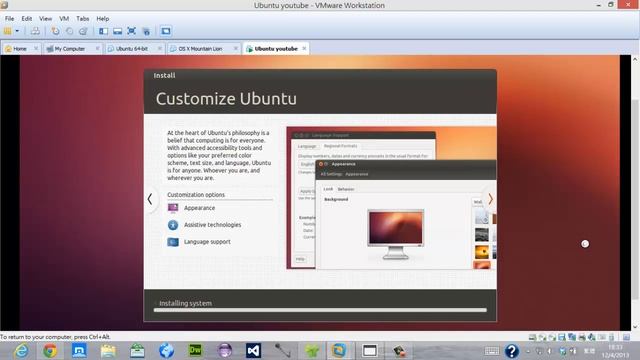The height and width of the screenshot is (360, 640).
Task: Expand the Installing system details arrow
Action: tap(156, 304)
